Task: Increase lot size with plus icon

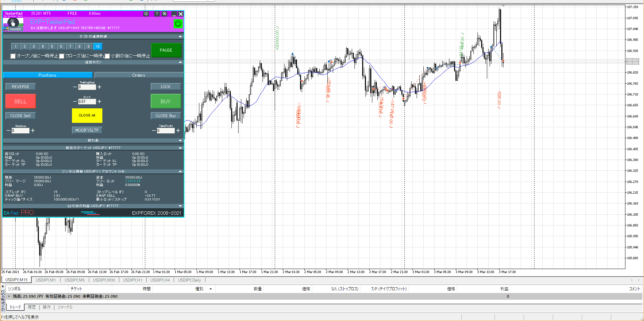Action: point(99,101)
